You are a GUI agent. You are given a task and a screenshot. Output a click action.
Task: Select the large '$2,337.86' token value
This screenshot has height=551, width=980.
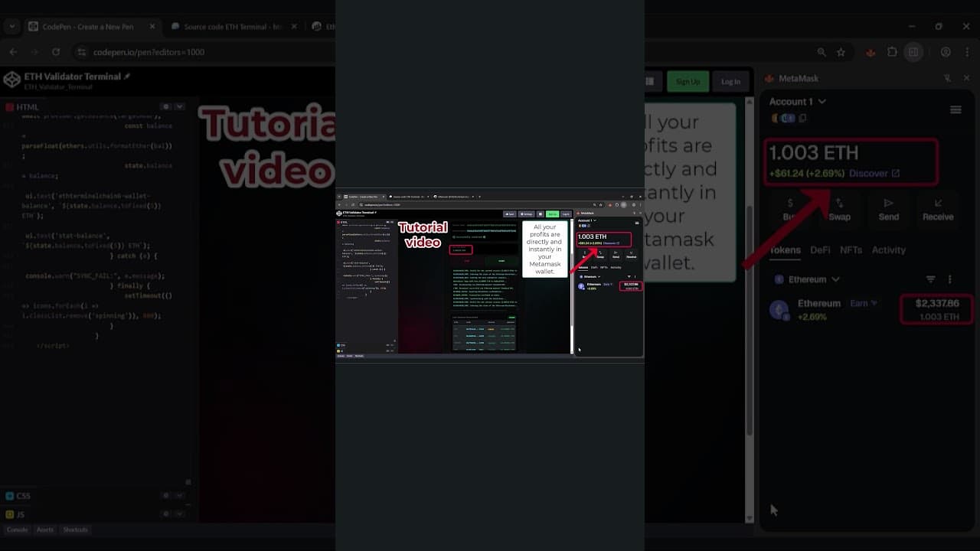[937, 303]
